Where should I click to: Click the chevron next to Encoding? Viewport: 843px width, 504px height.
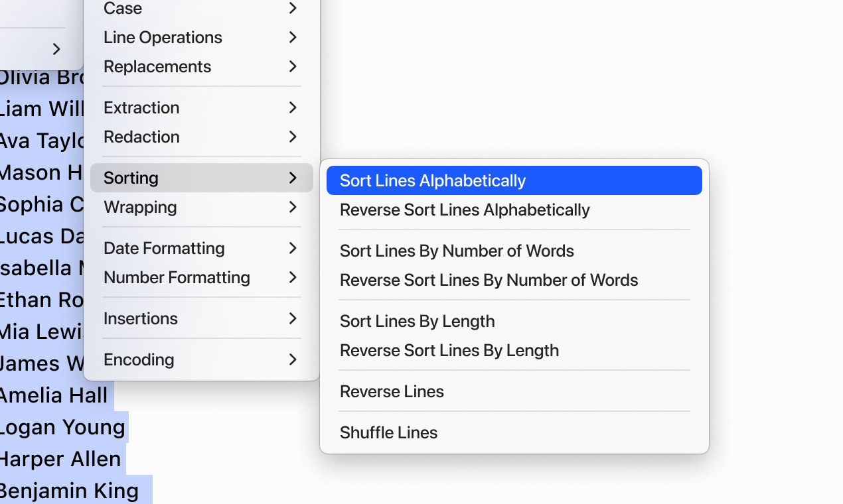click(x=293, y=359)
